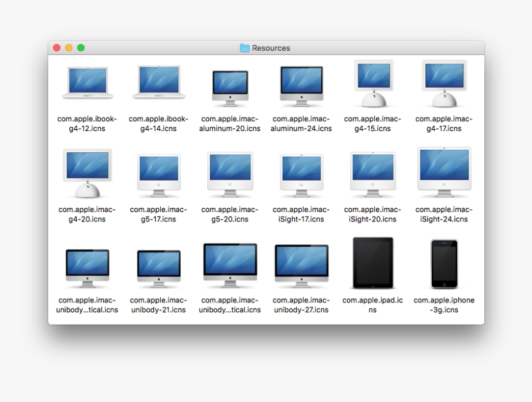Click file name com.apple.imac-aluminum-24.icns
This screenshot has height=402, width=532.
click(301, 124)
